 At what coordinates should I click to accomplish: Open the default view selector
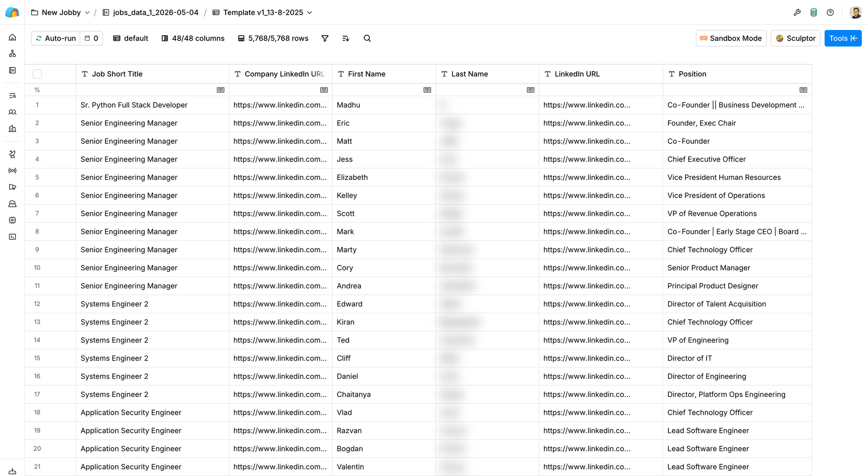coord(131,38)
